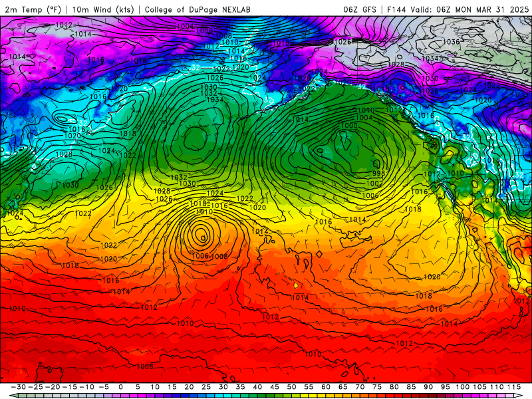Select the 15 degree legend label
Viewport: 532px width, 399px height.
[x=172, y=387]
